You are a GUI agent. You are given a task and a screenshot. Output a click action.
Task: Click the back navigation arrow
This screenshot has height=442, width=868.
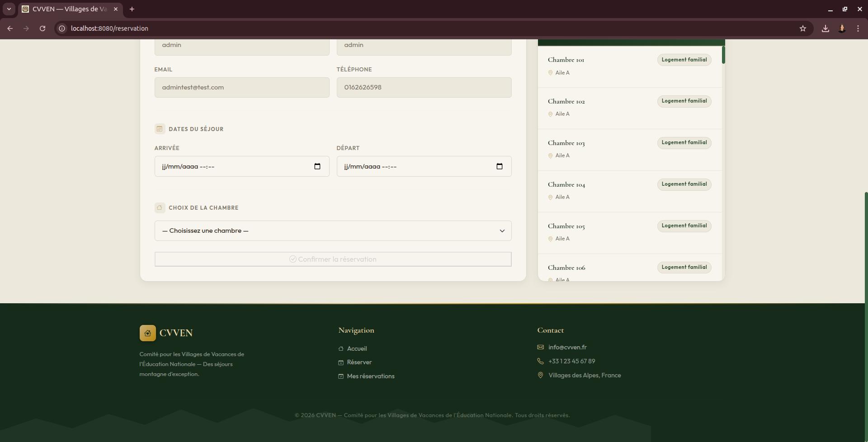coord(10,28)
